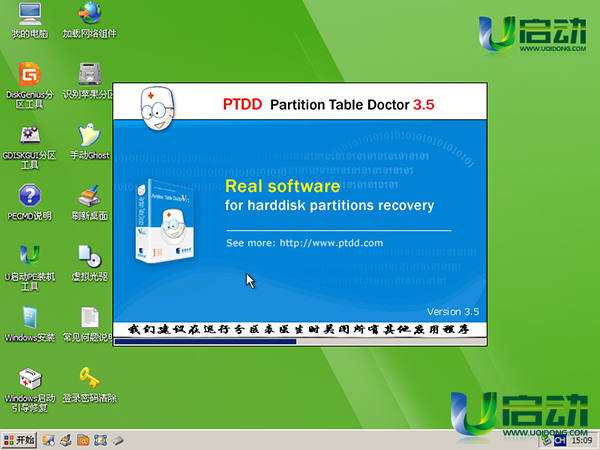Viewport: 600px width, 450px height.
Task: Click the PTDD splash loading progress bar
Action: [x=300, y=342]
